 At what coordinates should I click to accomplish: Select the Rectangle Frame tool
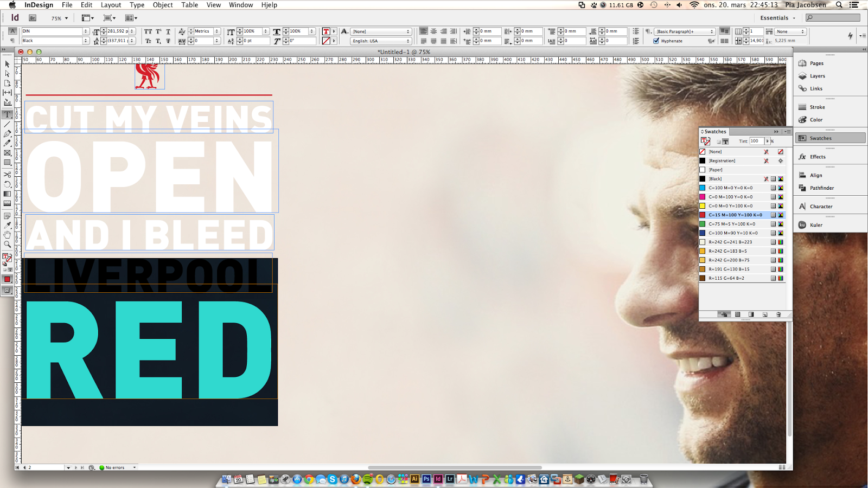pyautogui.click(x=7, y=153)
